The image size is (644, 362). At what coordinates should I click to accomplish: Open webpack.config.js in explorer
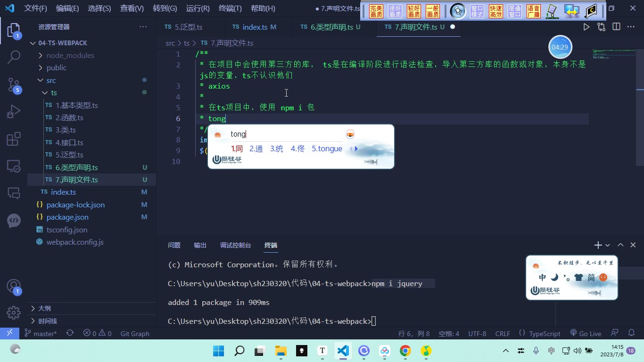[x=91, y=242]
